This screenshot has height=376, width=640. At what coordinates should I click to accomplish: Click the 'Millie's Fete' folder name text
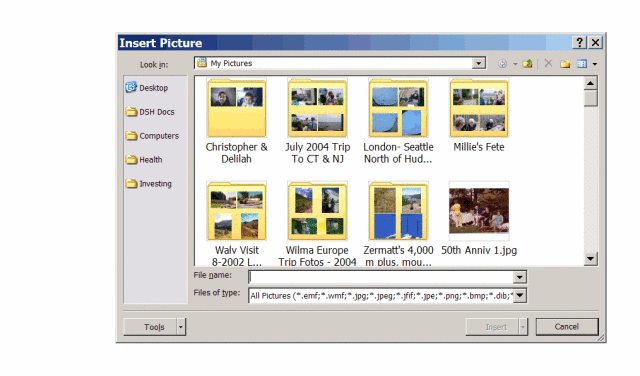tap(479, 147)
